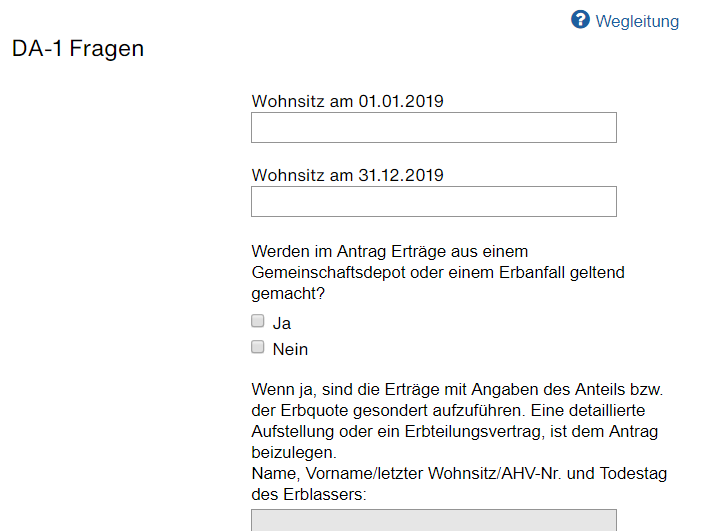Screen dimensions: 703x531
Task: Focus the Wohnsitz am 31.12.2019 input field
Action: (x=434, y=202)
